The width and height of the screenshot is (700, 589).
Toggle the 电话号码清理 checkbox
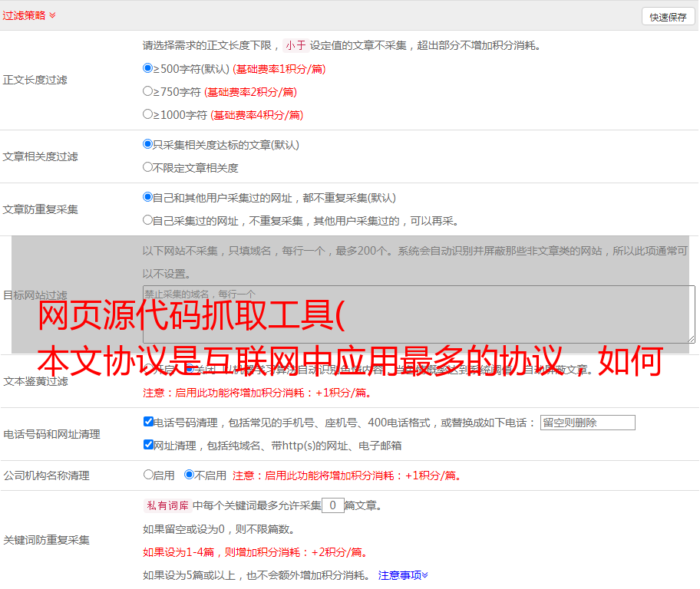[x=149, y=422]
